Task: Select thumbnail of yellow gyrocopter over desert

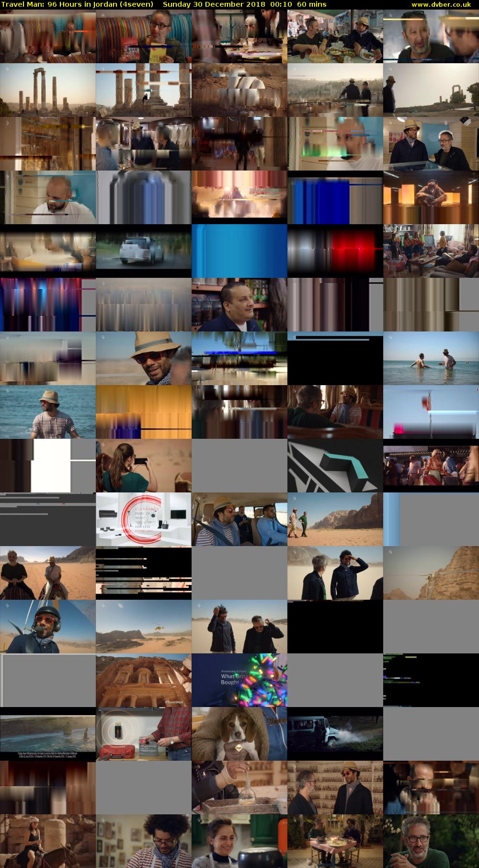Action: coord(144,627)
